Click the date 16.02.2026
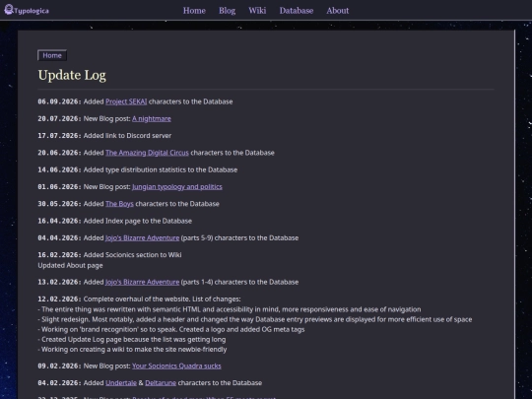This screenshot has width=532, height=399. [x=59, y=255]
